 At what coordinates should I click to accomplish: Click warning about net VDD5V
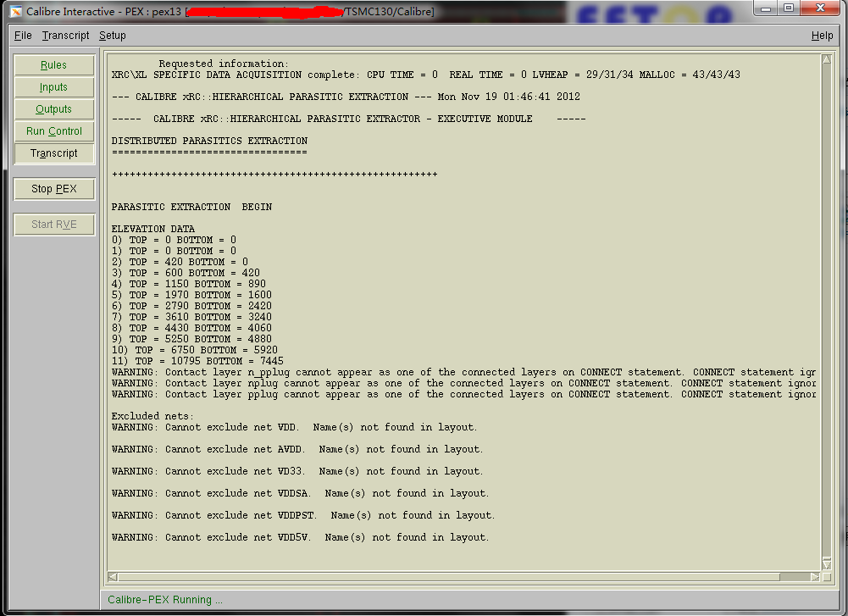pos(300,537)
